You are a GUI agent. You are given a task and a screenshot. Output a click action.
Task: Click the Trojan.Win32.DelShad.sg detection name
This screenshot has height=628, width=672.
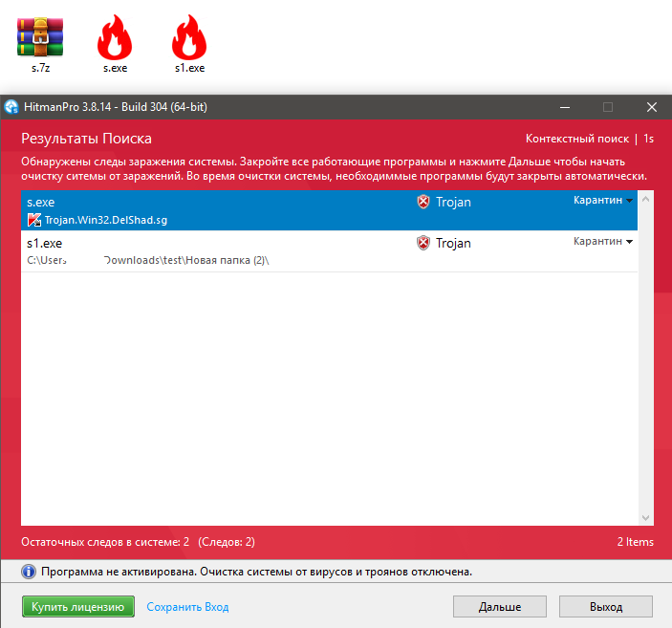coord(106,220)
